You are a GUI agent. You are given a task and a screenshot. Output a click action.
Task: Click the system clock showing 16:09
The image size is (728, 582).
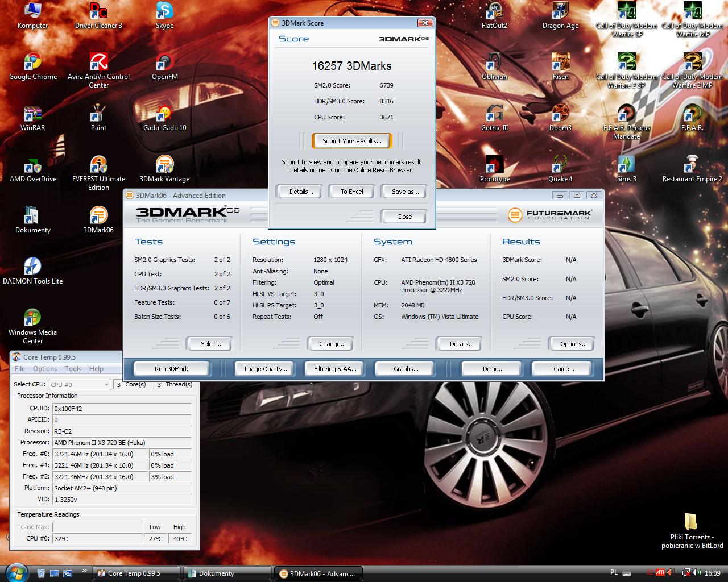[713, 573]
